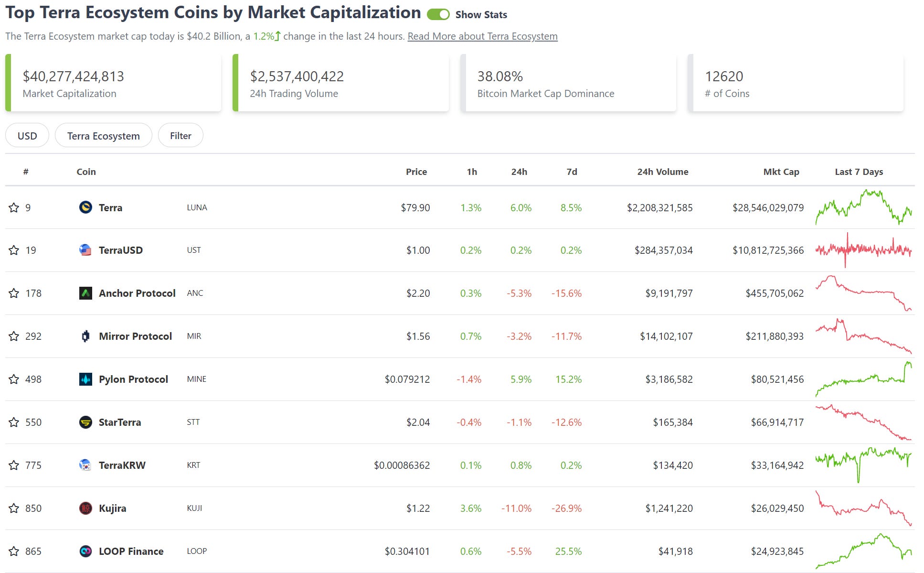Click the StarTerra 7-day sparkline
924x573 pixels.
coord(863,422)
